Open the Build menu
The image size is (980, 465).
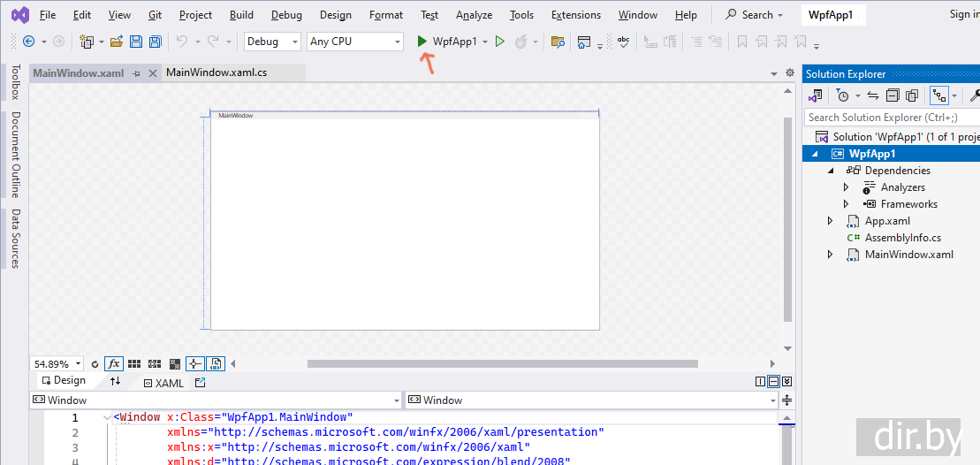(x=241, y=15)
